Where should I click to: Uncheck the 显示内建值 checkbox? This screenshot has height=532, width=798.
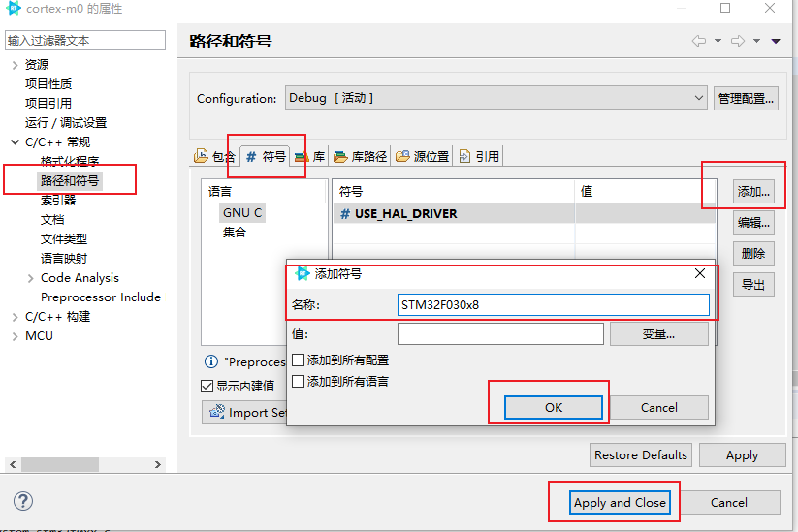pyautogui.click(x=207, y=386)
